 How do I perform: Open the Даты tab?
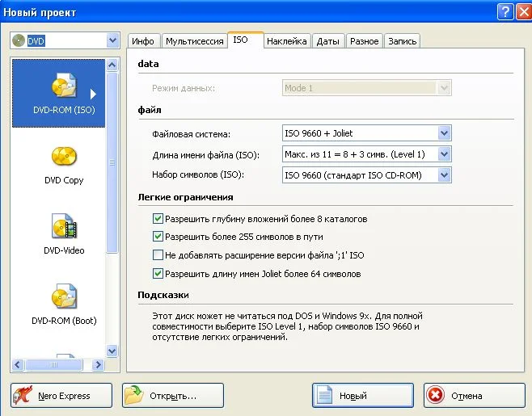tap(327, 41)
